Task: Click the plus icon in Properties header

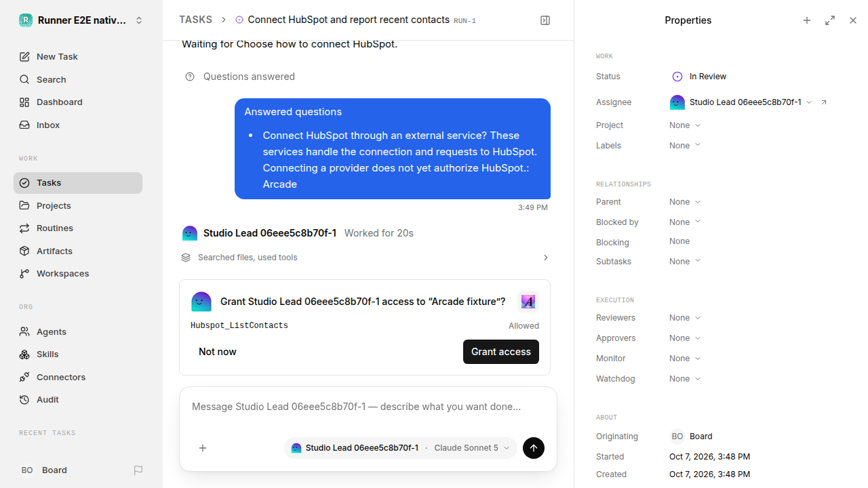Action: tap(807, 20)
